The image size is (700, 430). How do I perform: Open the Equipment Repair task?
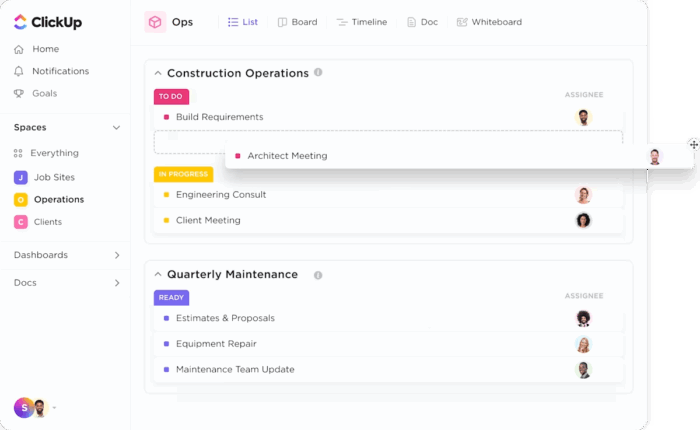(216, 344)
